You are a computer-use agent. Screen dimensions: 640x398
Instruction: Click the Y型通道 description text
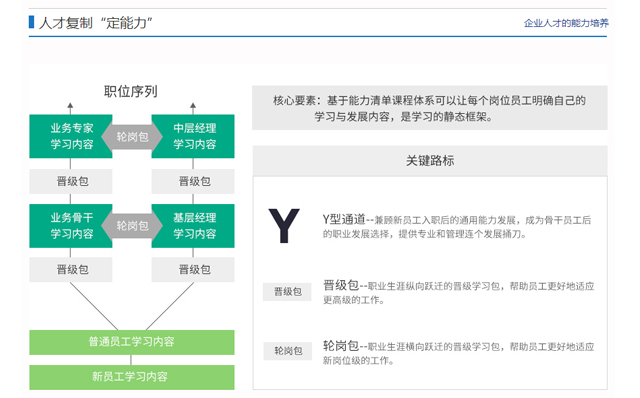coord(457,227)
